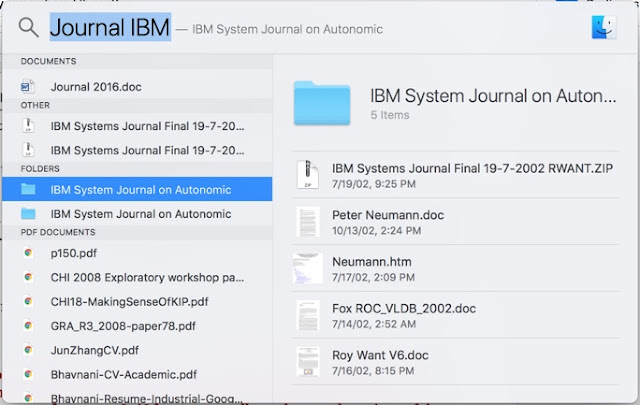640x405 pixels.
Task: Click the Chrome icon beside CHI18-MakingSenseOfKIP.pdf
Action: pyautogui.click(x=28, y=301)
